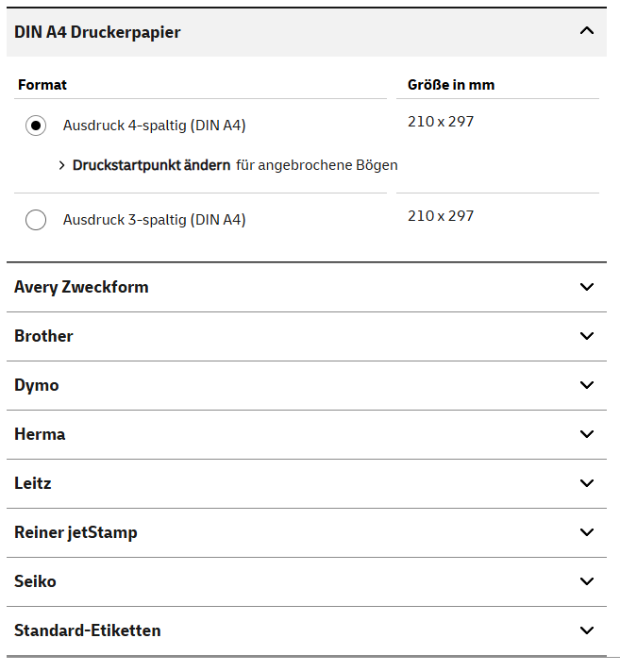Open the Brother label section header
Image resolution: width=620 pixels, height=672 pixels.
[307, 336]
